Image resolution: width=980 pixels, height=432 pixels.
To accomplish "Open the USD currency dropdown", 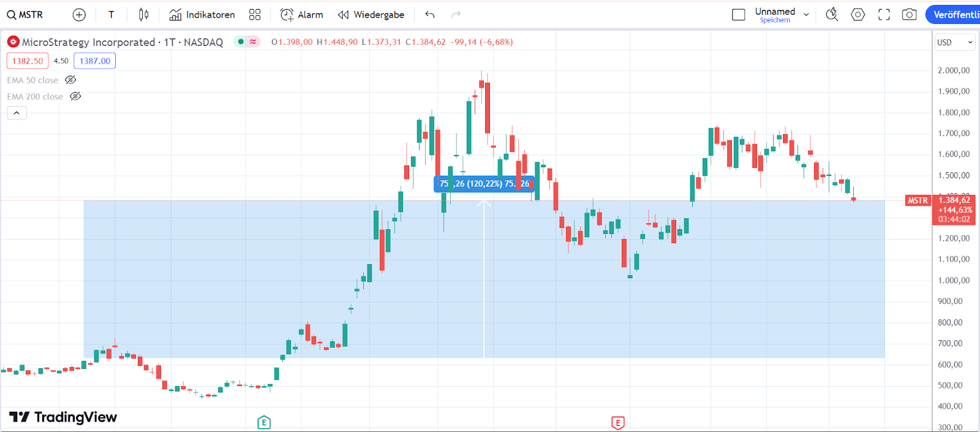I will pos(955,42).
